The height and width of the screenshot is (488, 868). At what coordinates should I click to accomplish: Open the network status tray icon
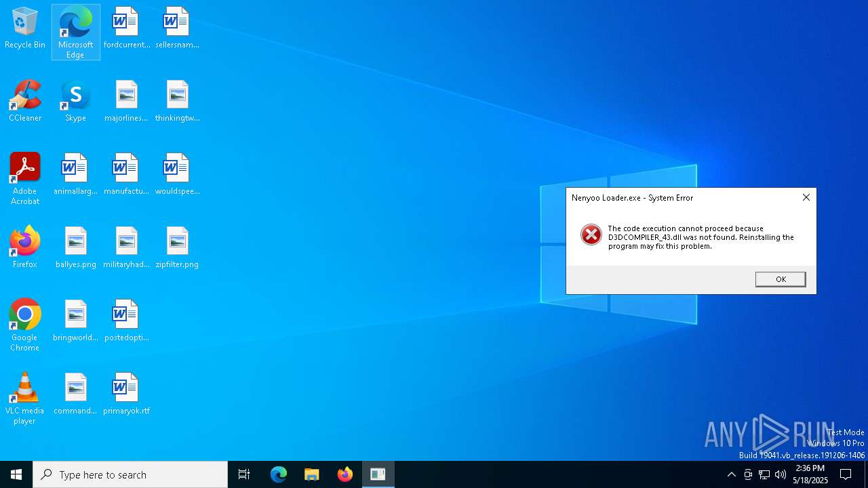point(764,474)
